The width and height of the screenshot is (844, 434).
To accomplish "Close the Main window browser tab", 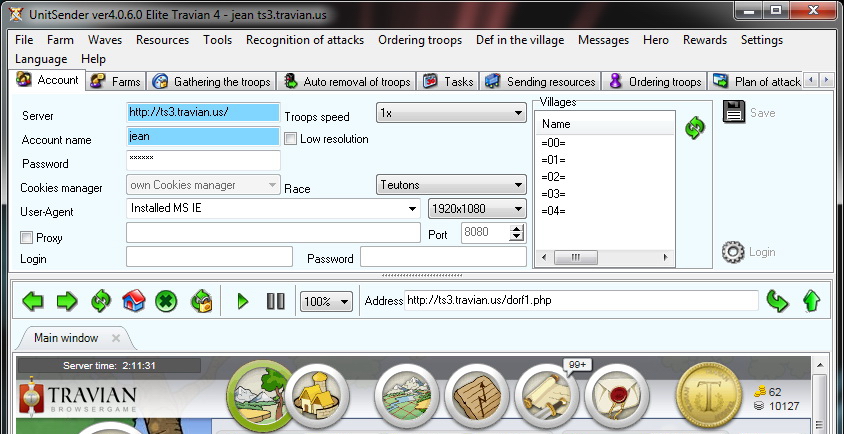I will pos(115,338).
